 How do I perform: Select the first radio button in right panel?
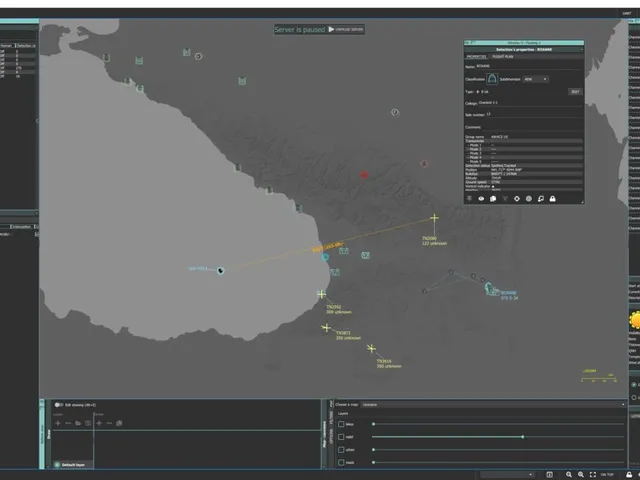pos(634,384)
